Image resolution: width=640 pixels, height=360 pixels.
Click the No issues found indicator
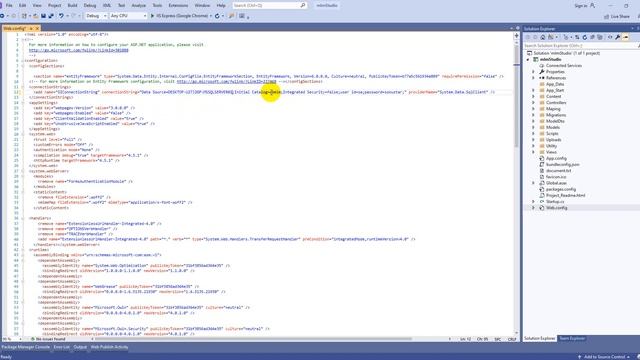(x=48, y=339)
